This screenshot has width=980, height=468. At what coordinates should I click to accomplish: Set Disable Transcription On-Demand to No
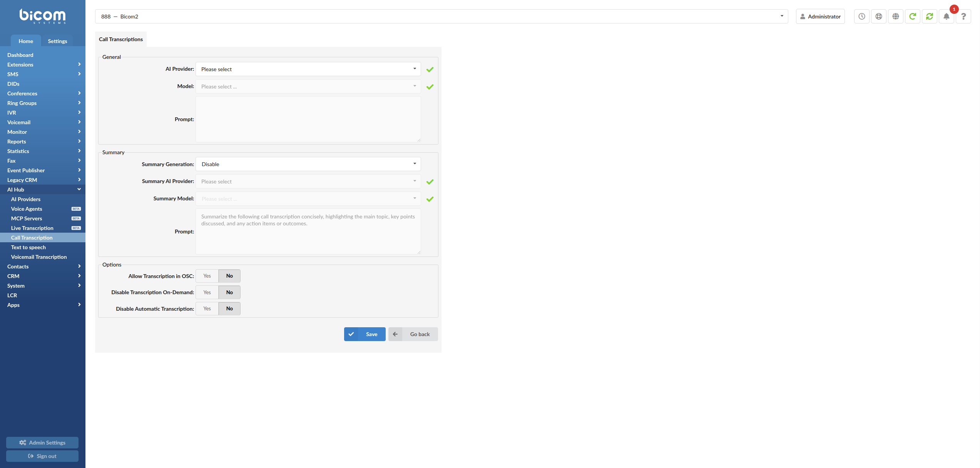point(229,293)
